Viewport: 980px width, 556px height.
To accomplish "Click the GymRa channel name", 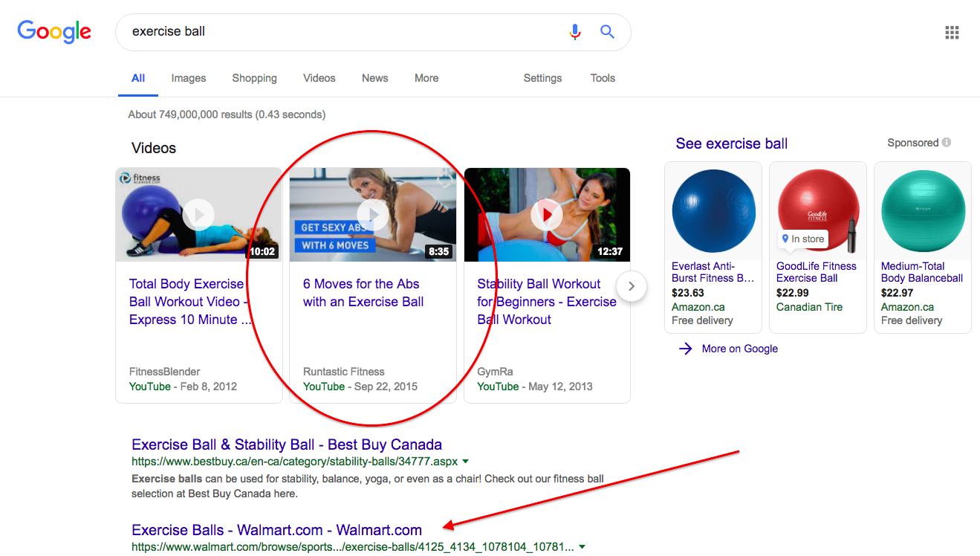I will click(x=495, y=372).
